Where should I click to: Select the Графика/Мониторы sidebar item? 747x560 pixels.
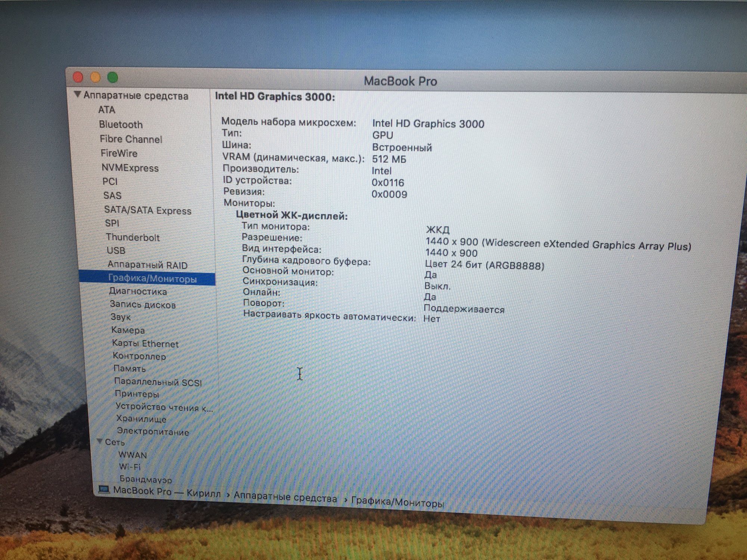click(x=152, y=279)
